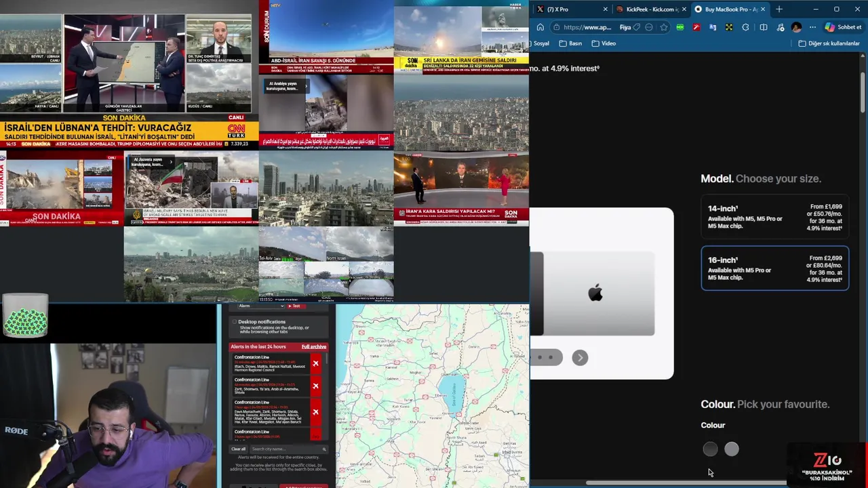Open the red extension icon in toolbar
The image size is (868, 488).
click(x=696, y=27)
